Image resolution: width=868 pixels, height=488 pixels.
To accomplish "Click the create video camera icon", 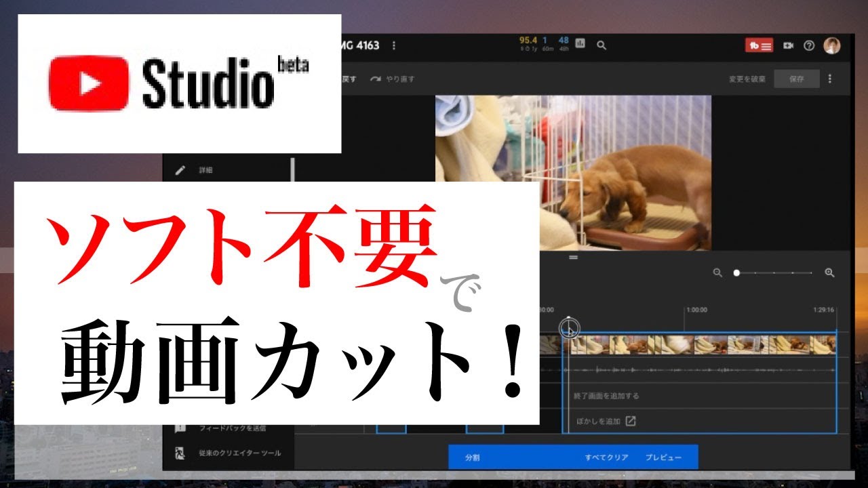I will coord(788,45).
